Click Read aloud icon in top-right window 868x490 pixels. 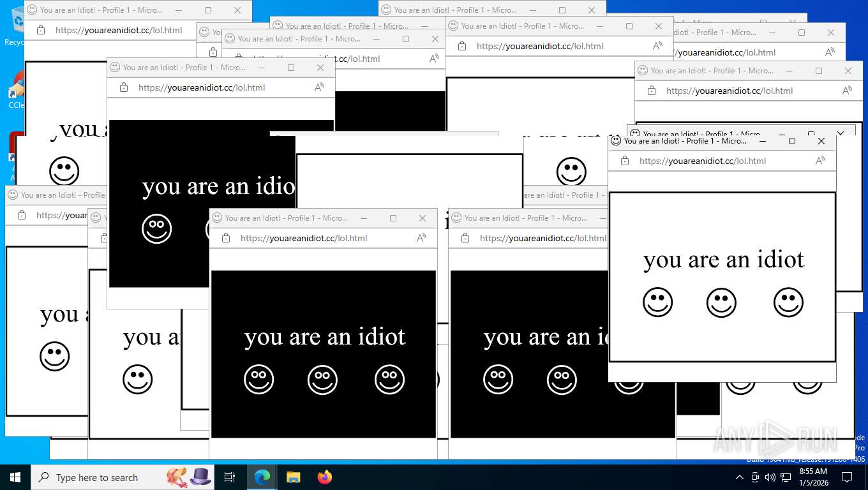pos(830,52)
